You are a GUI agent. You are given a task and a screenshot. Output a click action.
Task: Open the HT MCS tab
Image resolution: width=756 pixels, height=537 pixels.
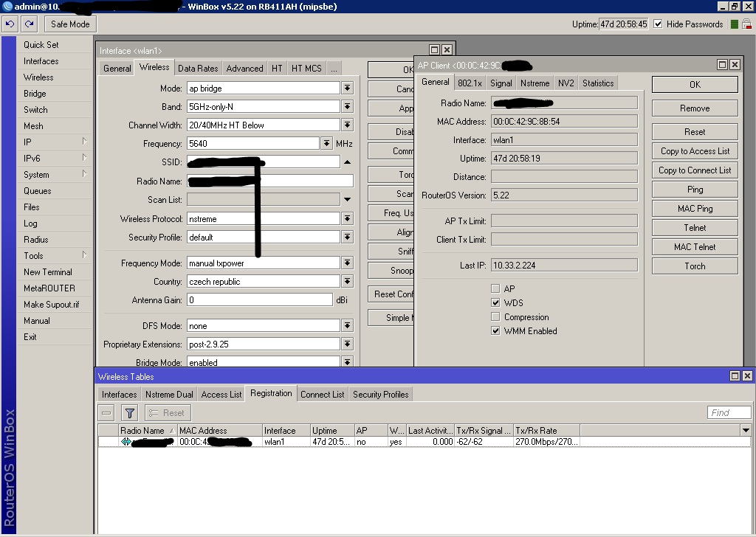[x=306, y=69]
